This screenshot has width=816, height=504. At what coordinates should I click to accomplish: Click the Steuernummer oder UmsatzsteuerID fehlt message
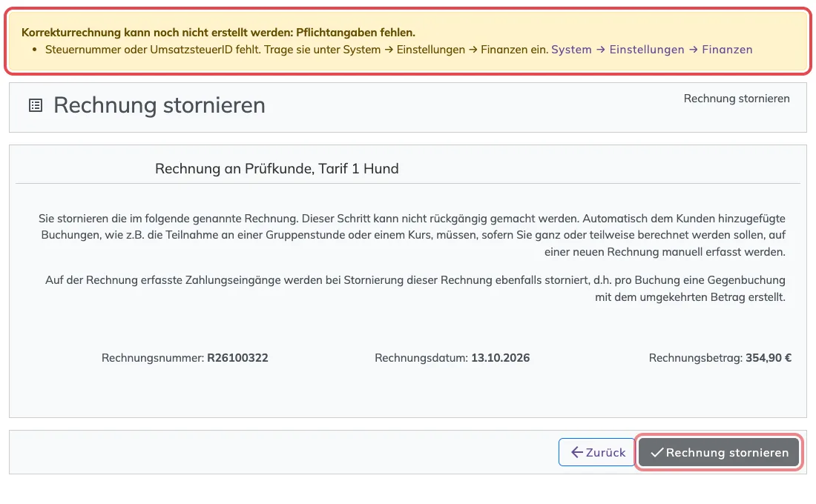click(x=297, y=50)
